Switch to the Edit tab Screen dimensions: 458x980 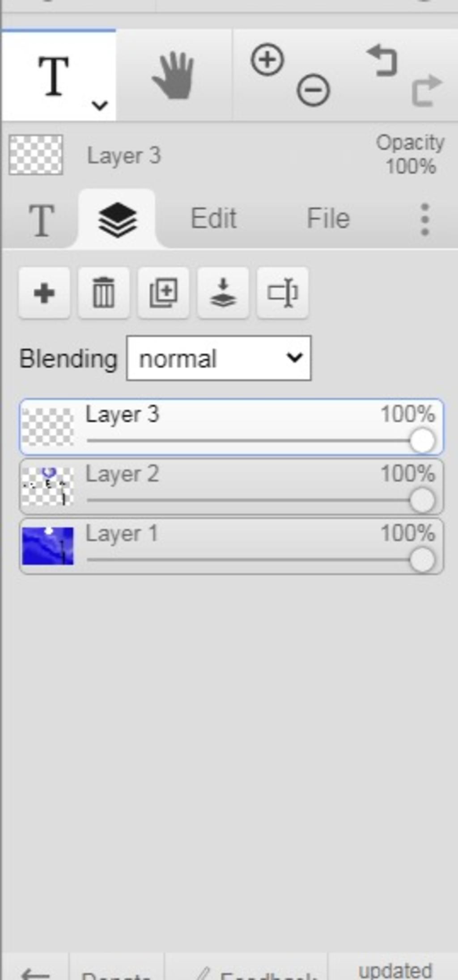click(x=214, y=219)
